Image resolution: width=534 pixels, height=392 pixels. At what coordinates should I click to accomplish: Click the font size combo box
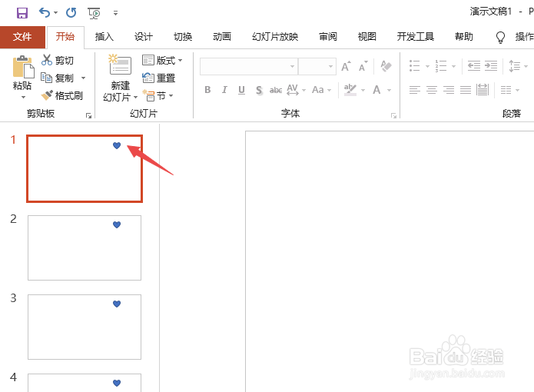pyautogui.click(x=317, y=66)
